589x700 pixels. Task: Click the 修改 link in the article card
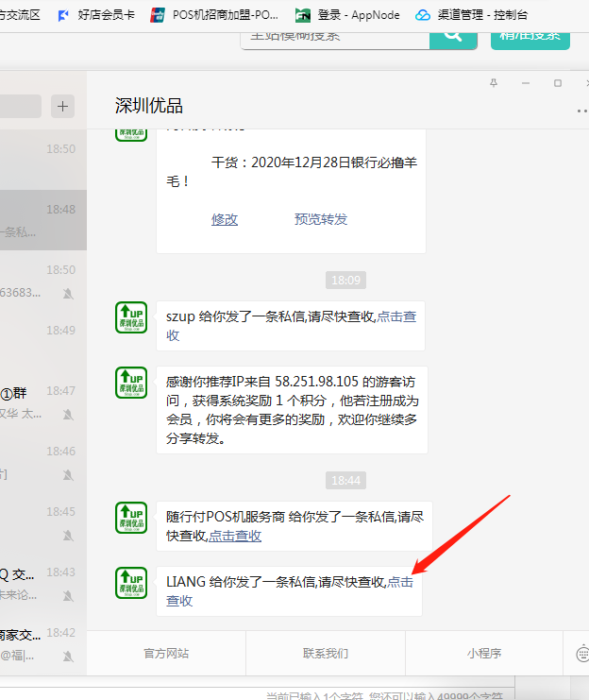coord(225,219)
